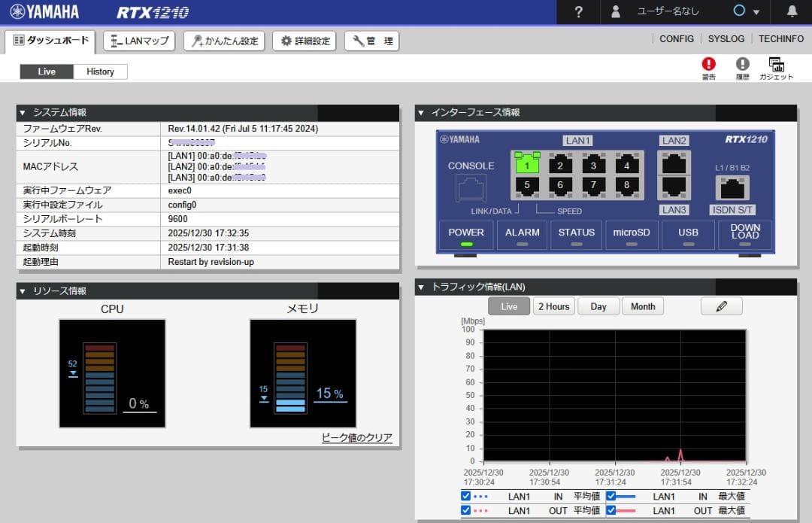
Task: Uncheck the LAN1 IN 平均値 checkbox
Action: click(465, 496)
